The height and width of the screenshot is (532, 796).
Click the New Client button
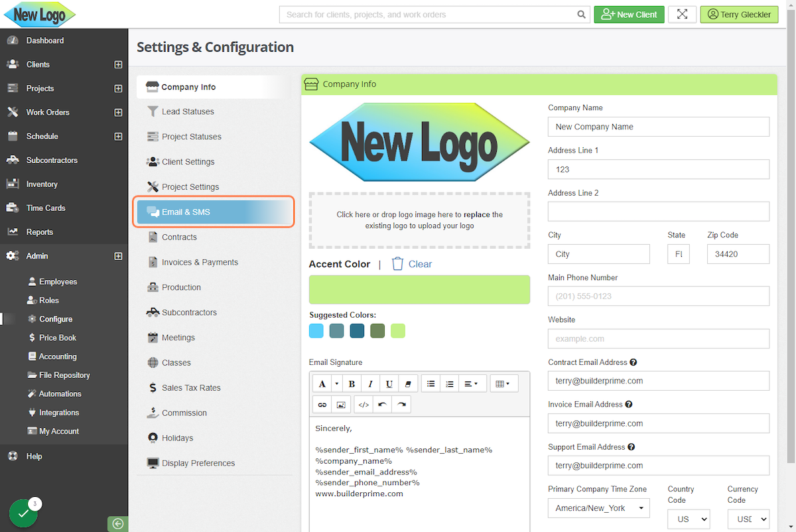pos(629,15)
